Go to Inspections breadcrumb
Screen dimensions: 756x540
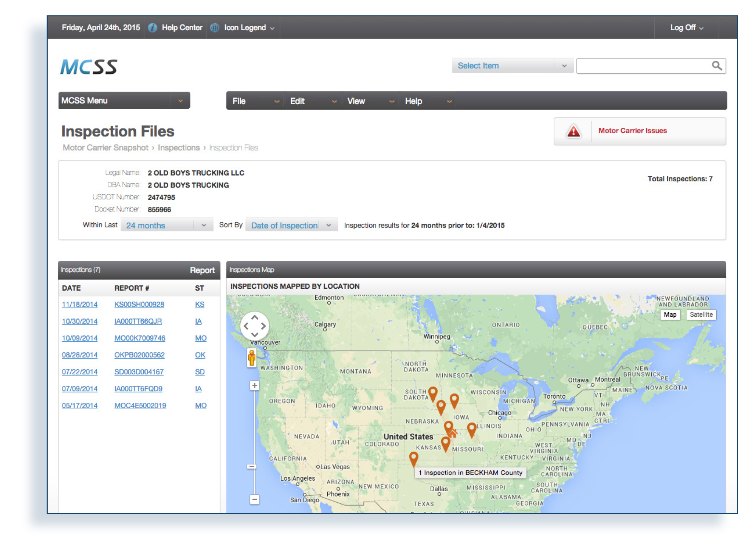click(x=178, y=148)
